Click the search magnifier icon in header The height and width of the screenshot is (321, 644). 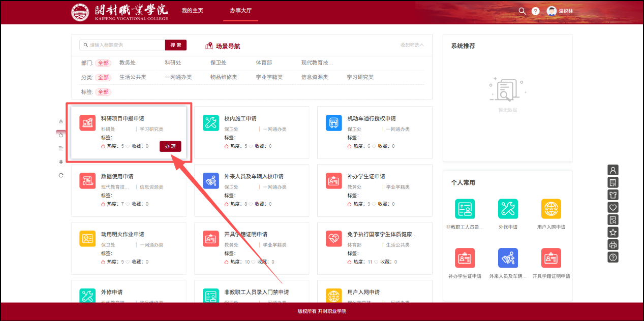pos(522,11)
